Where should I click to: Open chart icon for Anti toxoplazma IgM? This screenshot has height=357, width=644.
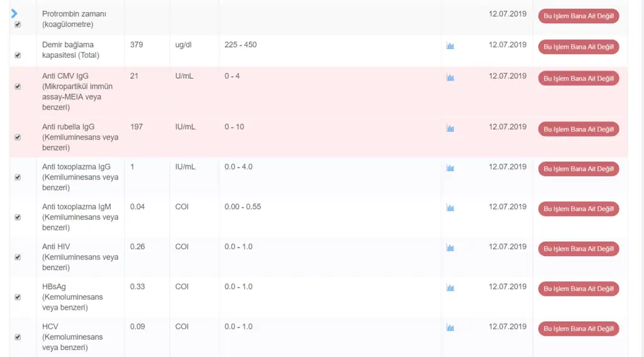click(x=450, y=208)
